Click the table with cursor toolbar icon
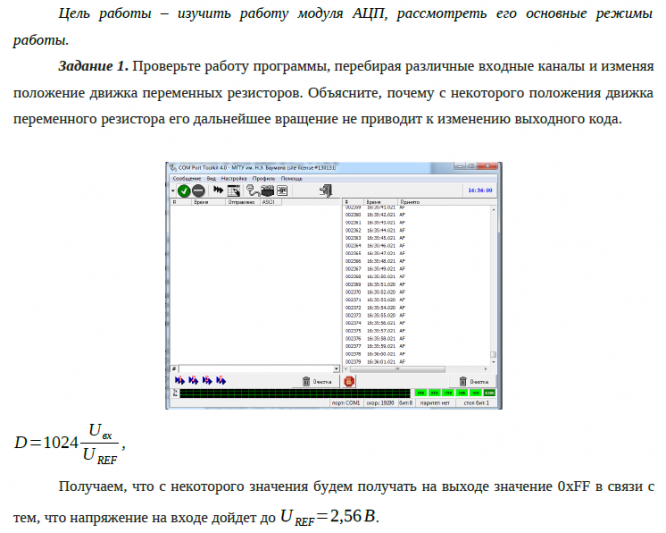The width and height of the screenshot is (666, 533). [x=234, y=191]
